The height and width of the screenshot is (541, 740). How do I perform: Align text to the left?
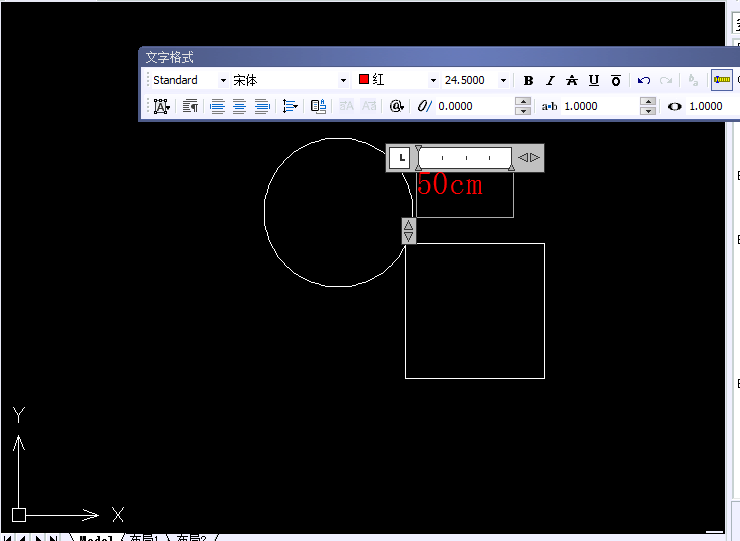click(217, 106)
